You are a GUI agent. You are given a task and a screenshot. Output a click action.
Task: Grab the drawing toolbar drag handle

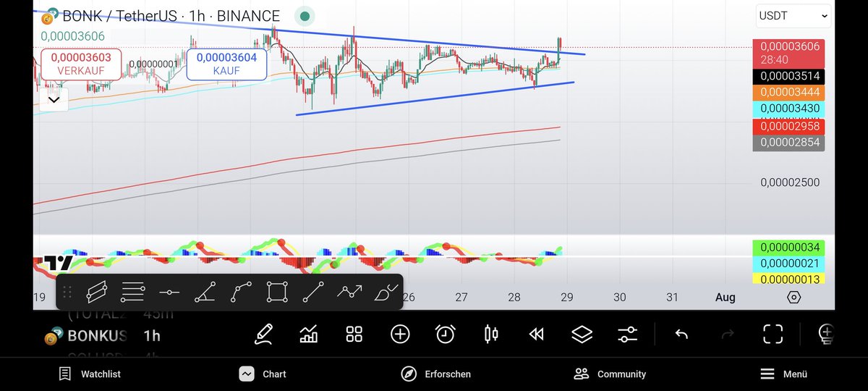(67, 293)
